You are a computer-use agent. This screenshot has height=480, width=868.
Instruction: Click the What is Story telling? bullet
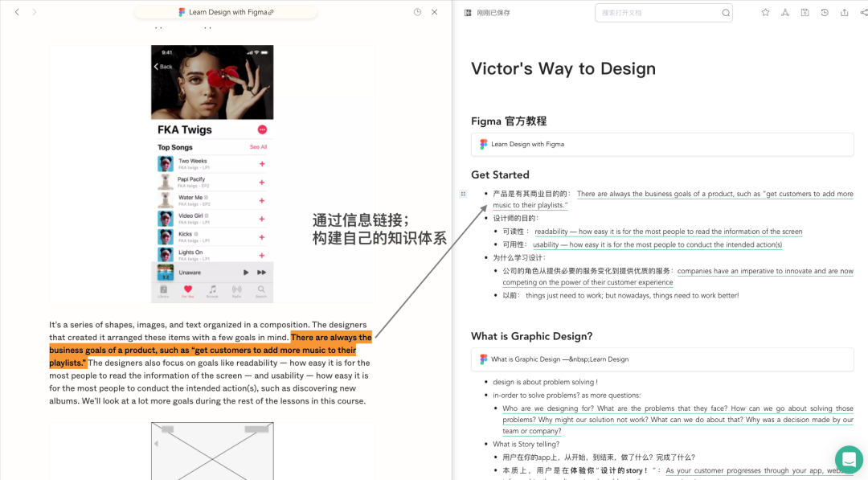[x=526, y=444]
